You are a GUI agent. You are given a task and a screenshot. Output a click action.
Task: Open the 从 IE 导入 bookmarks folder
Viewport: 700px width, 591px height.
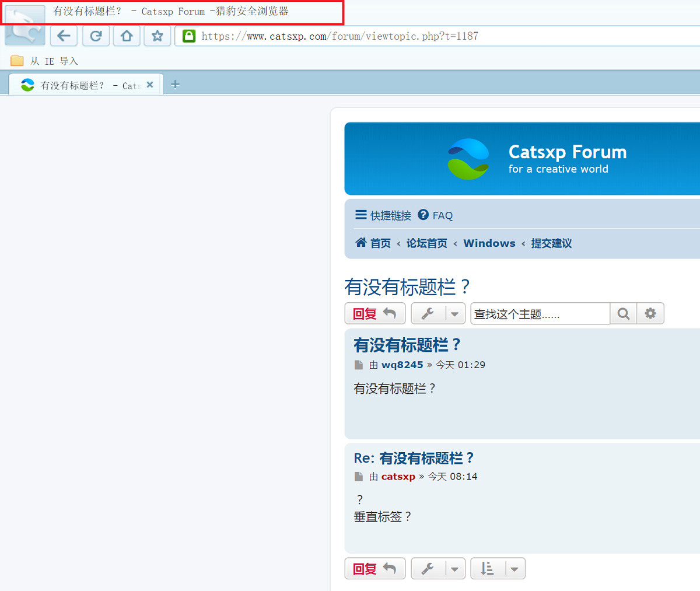tap(44, 61)
